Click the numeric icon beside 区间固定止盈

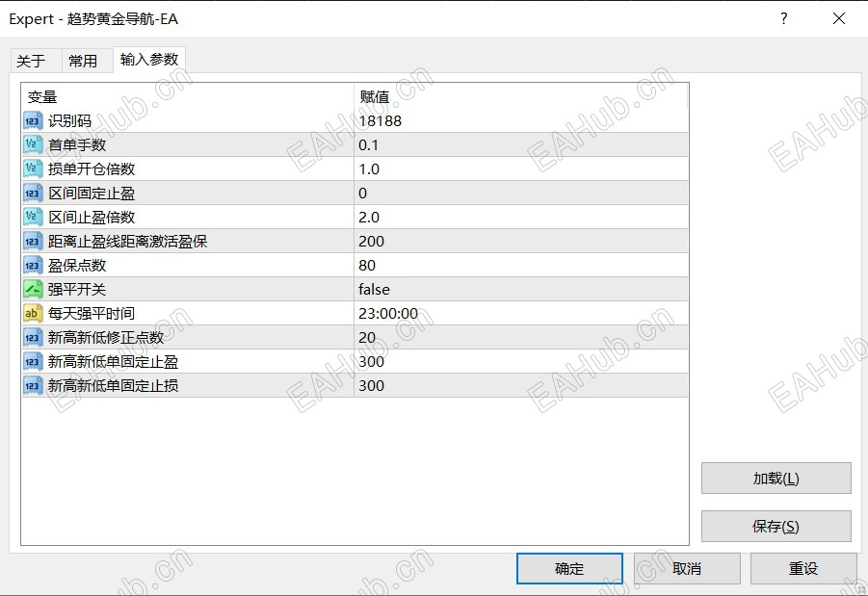pos(32,193)
